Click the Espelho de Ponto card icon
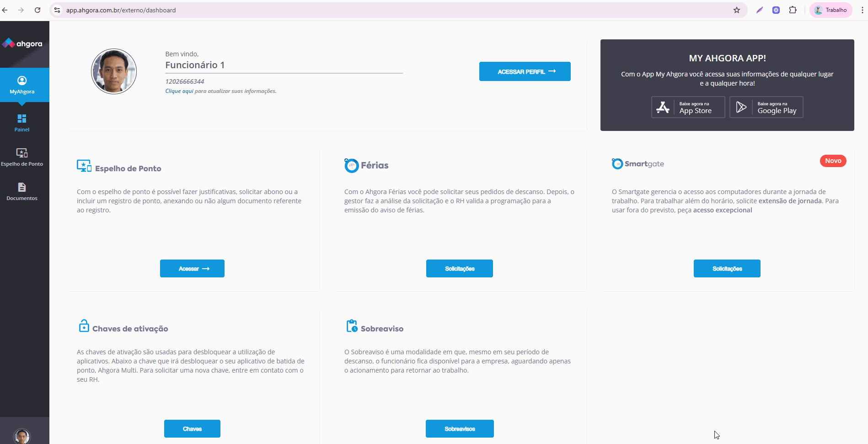The image size is (868, 444). [84, 166]
